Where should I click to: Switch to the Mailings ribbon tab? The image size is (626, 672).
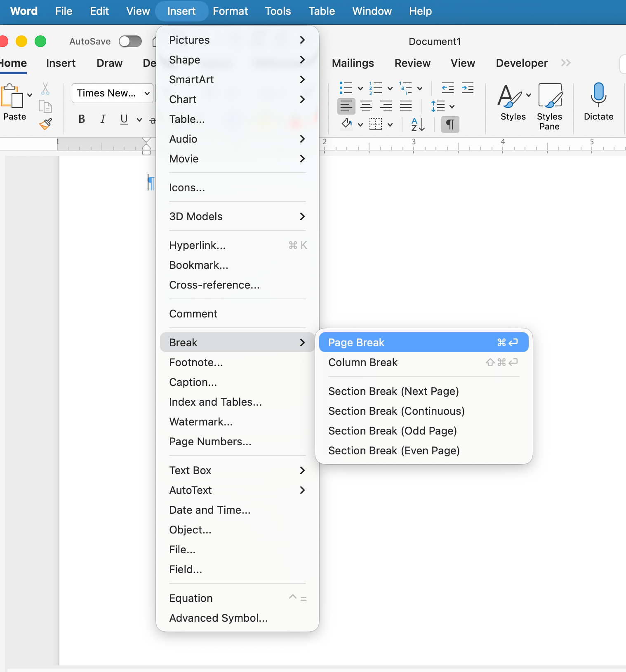pyautogui.click(x=353, y=63)
